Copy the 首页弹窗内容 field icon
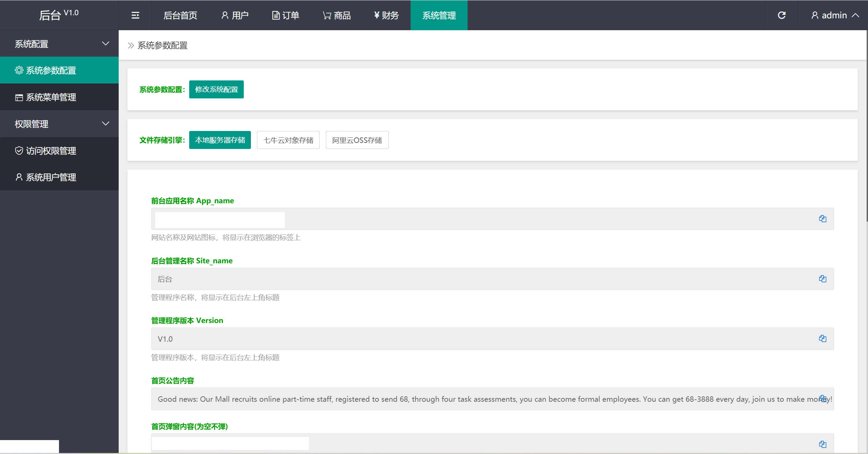The width and height of the screenshot is (868, 454). pos(823,444)
